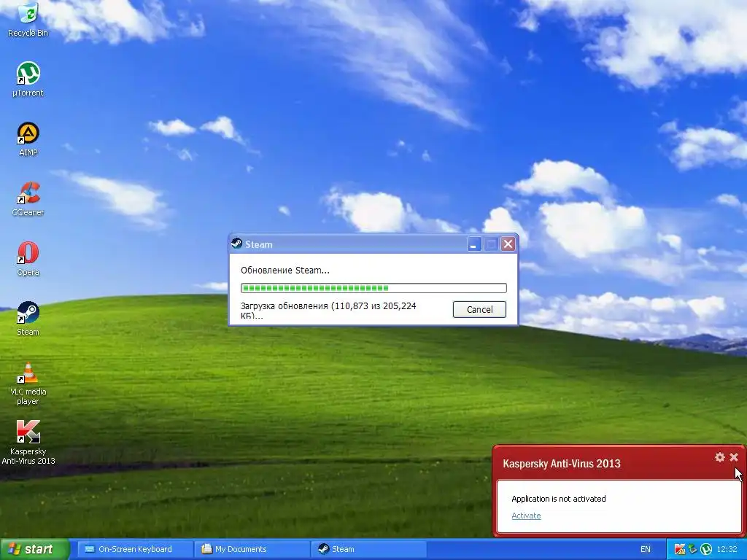Close the Steam update window
This screenshot has height=560, width=747.
[x=508, y=244]
